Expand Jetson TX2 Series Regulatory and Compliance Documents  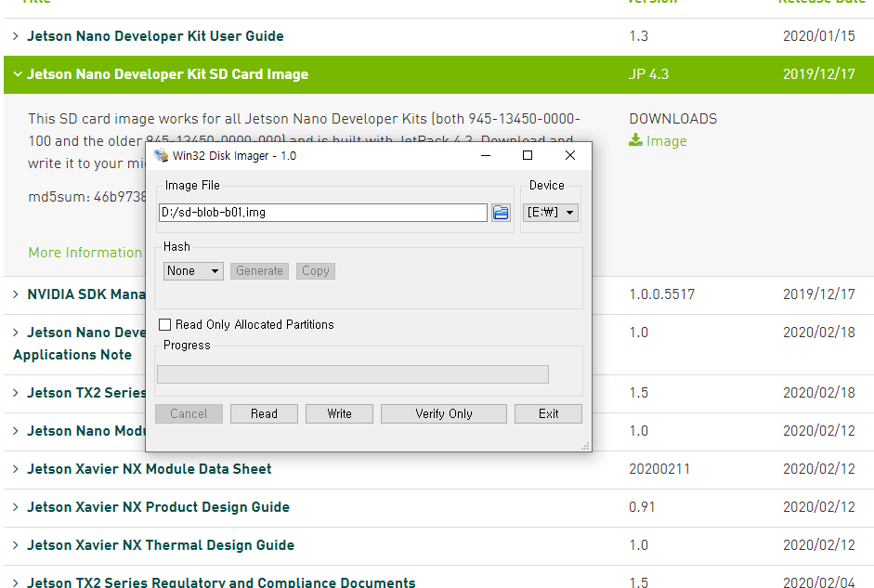[x=16, y=582]
